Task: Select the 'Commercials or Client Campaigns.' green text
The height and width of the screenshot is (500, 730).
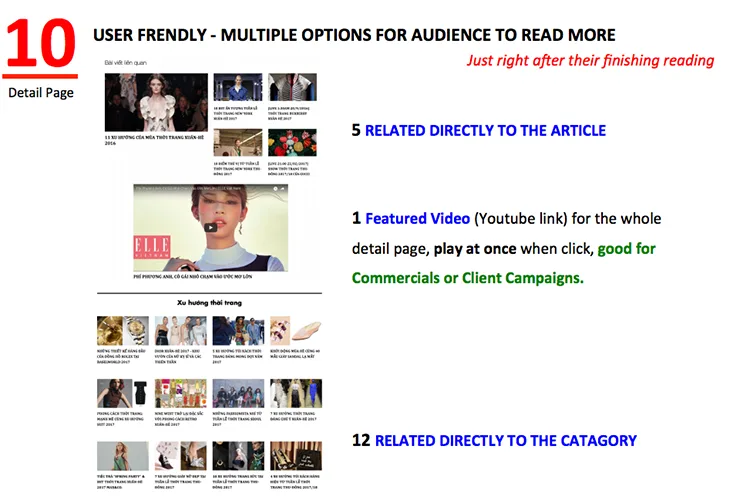Action: point(468,278)
